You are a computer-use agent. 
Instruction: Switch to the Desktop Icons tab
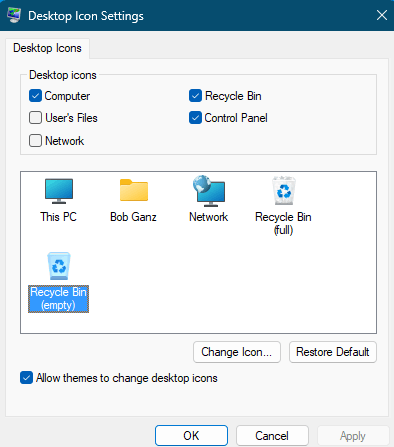pos(47,48)
